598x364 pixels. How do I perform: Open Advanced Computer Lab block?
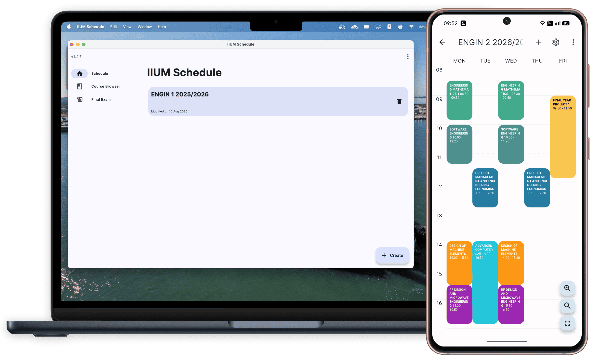(x=485, y=283)
